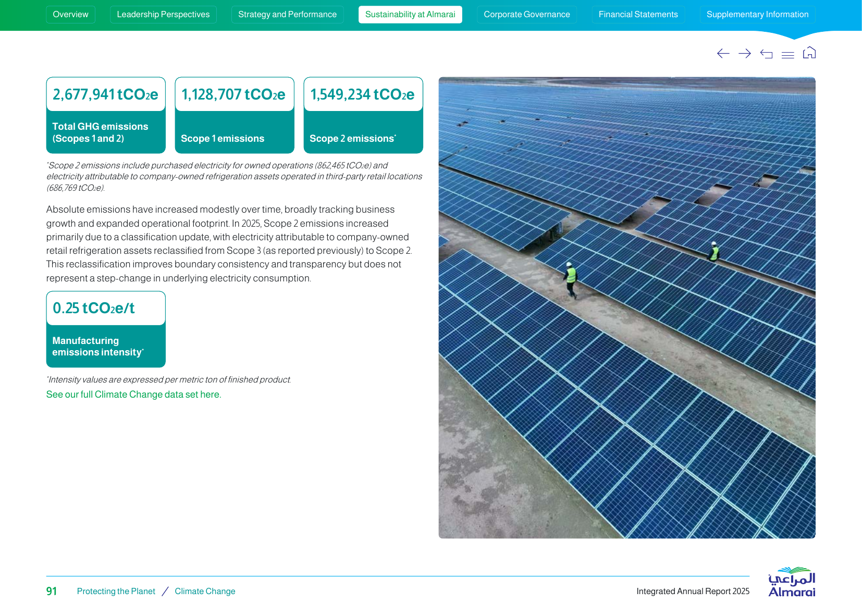Click 'Scope 2 emissions' label
The image size is (862, 616).
tap(352, 139)
